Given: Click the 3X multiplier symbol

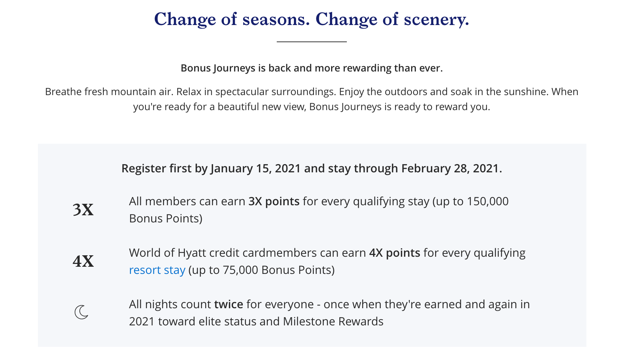Looking at the screenshot, I should coord(83,210).
